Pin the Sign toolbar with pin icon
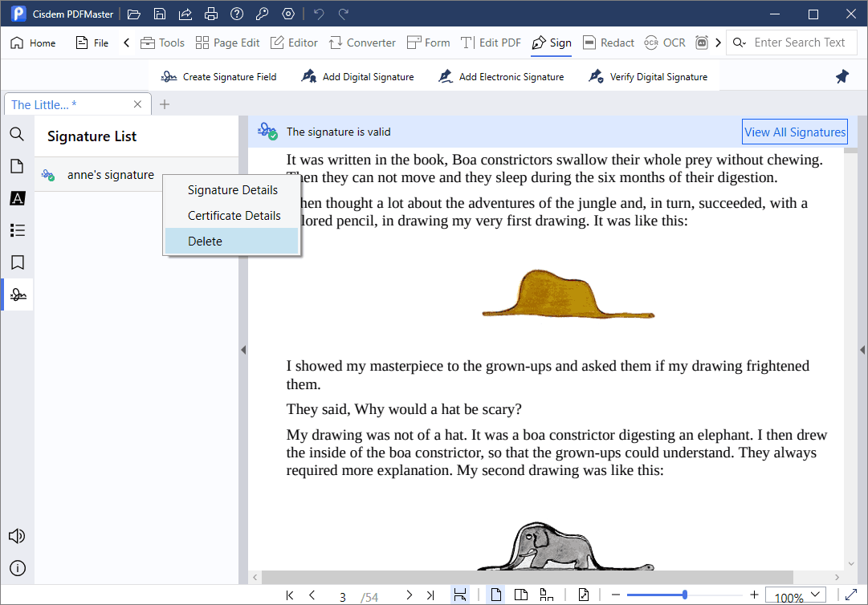This screenshot has height=605, width=868. (x=842, y=77)
